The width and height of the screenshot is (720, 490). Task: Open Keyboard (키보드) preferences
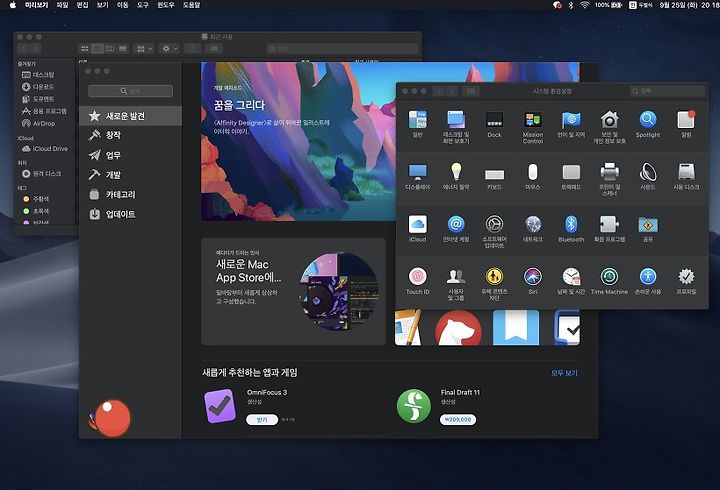click(494, 176)
